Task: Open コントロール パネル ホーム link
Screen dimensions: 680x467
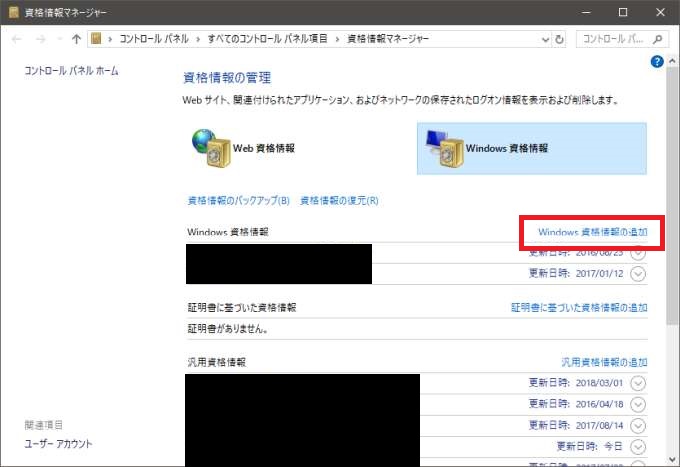Action: pyautogui.click(x=71, y=71)
